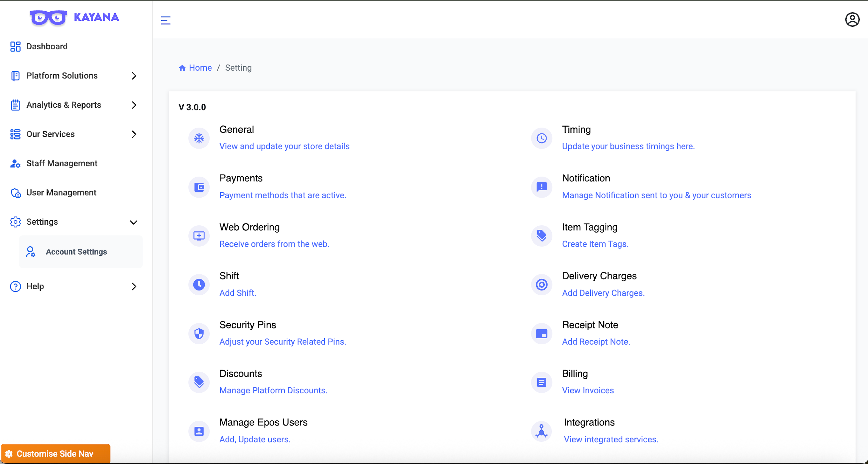Click 'Adjust your Security Related Pins.' link
This screenshot has height=464, width=868.
pyautogui.click(x=283, y=342)
